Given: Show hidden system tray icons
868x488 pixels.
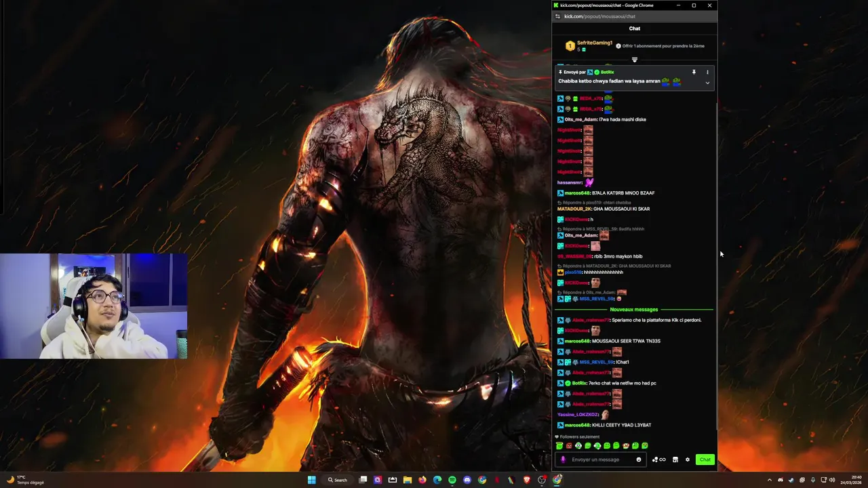Looking at the screenshot, I should pos(770,480).
